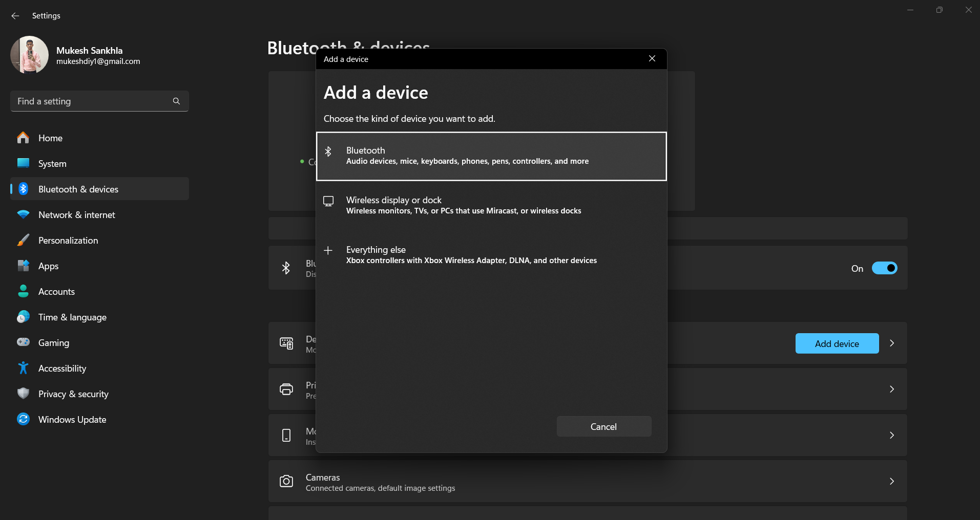This screenshot has width=980, height=520.
Task: Minimize the Settings window
Action: 910,10
